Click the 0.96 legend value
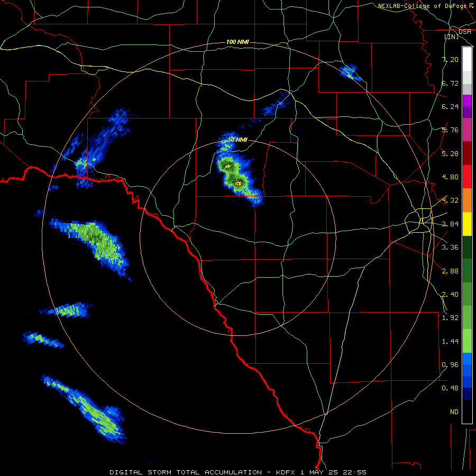 pos(450,365)
